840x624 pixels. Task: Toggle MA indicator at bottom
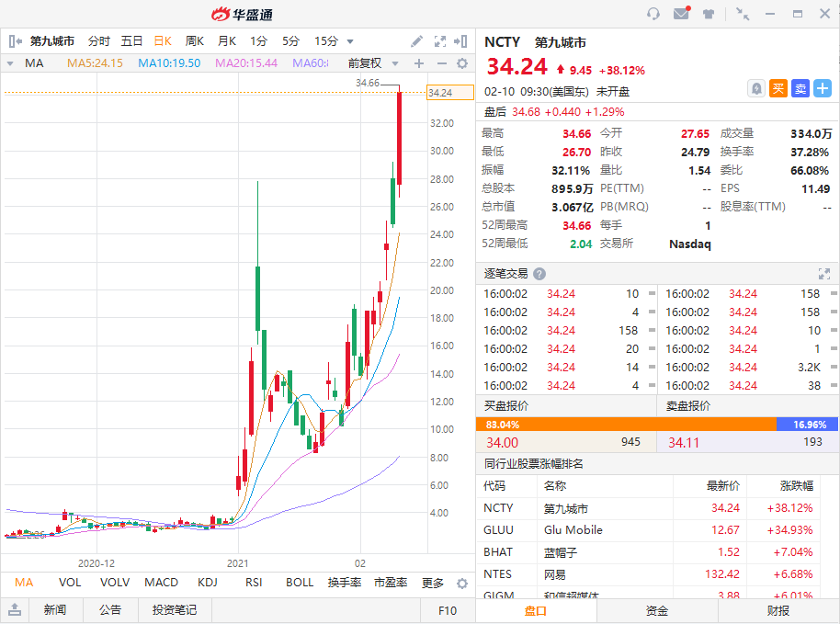click(24, 583)
